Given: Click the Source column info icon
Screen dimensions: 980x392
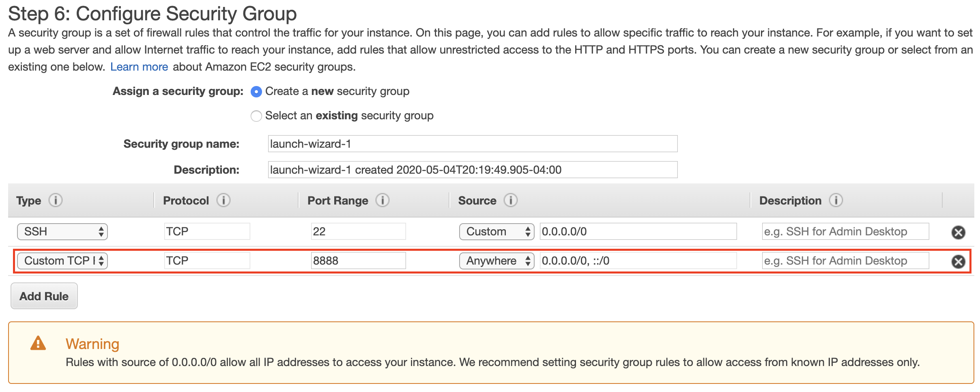Looking at the screenshot, I should [511, 200].
